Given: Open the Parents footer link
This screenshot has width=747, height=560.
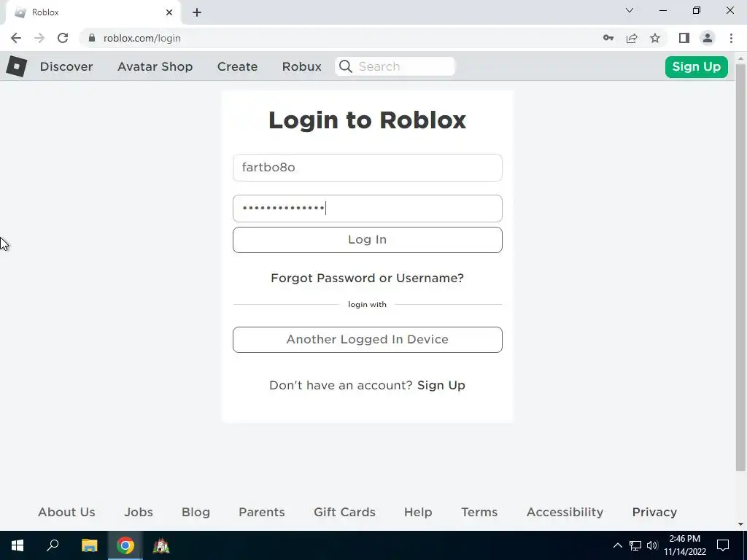Looking at the screenshot, I should pos(262,512).
